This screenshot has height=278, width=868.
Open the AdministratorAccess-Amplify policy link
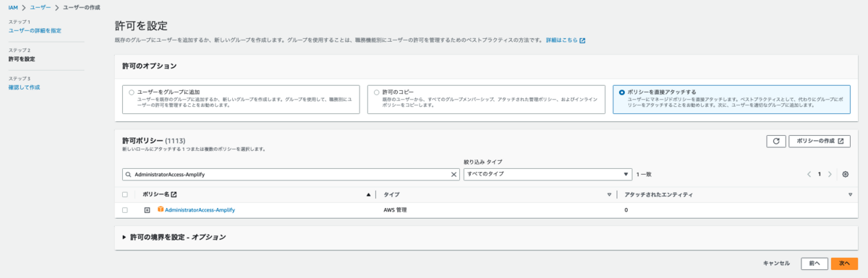(200, 210)
